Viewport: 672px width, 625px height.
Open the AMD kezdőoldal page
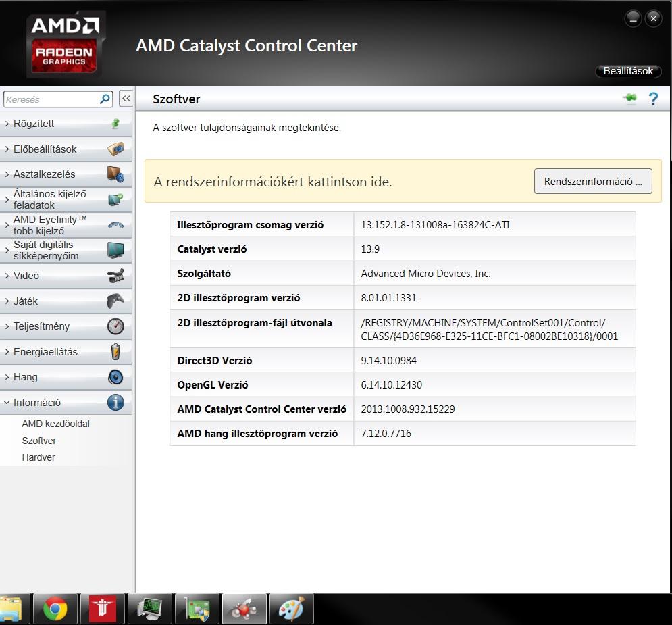pyautogui.click(x=55, y=424)
